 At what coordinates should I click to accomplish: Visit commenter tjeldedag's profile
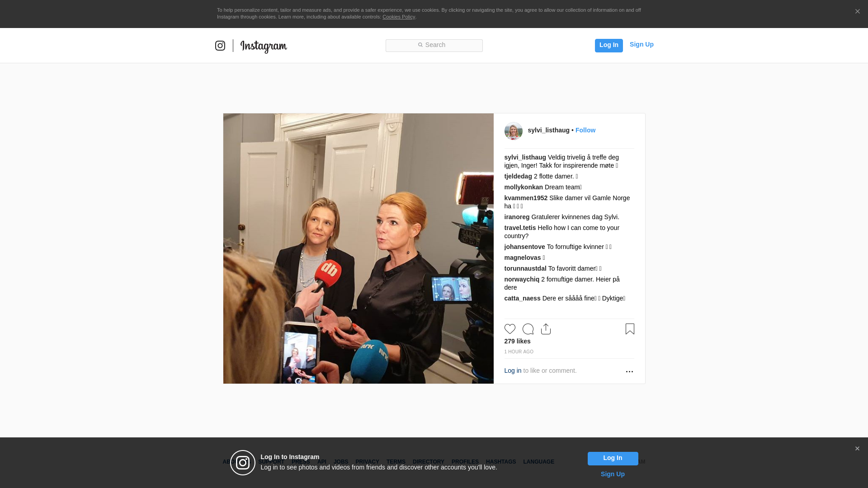click(518, 176)
